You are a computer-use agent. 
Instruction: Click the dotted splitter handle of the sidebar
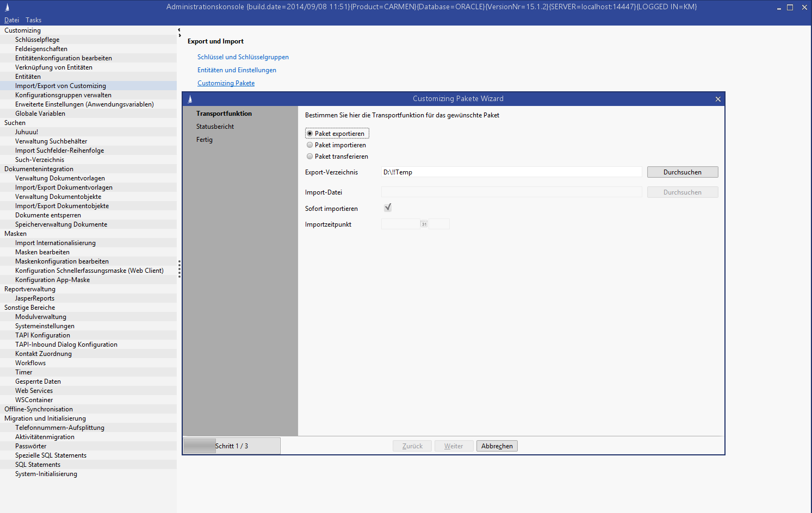pyautogui.click(x=179, y=269)
